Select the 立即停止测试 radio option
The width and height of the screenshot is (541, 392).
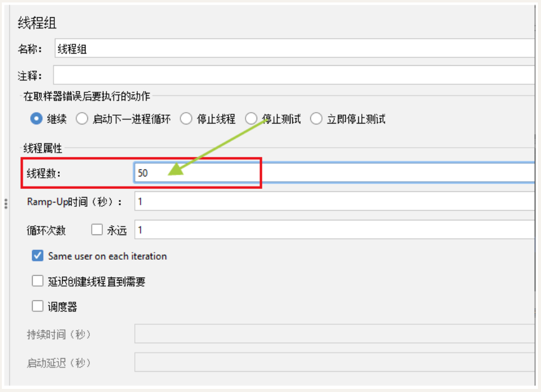(x=316, y=119)
